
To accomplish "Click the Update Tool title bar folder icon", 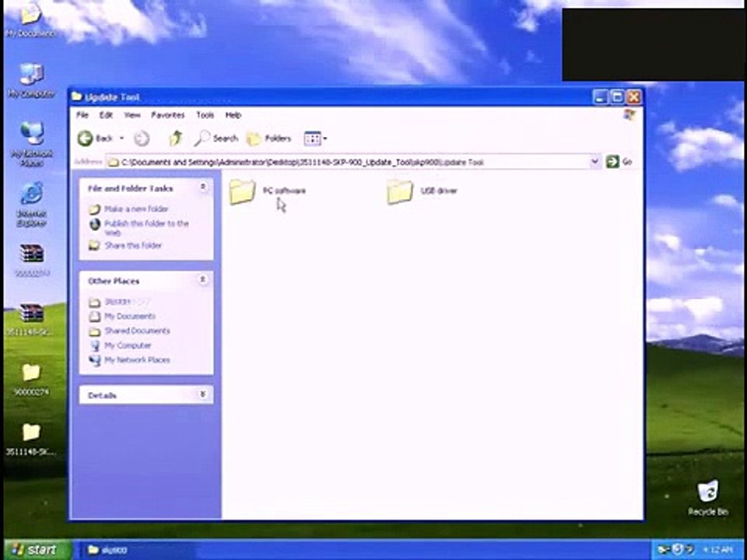I will pos(77,96).
